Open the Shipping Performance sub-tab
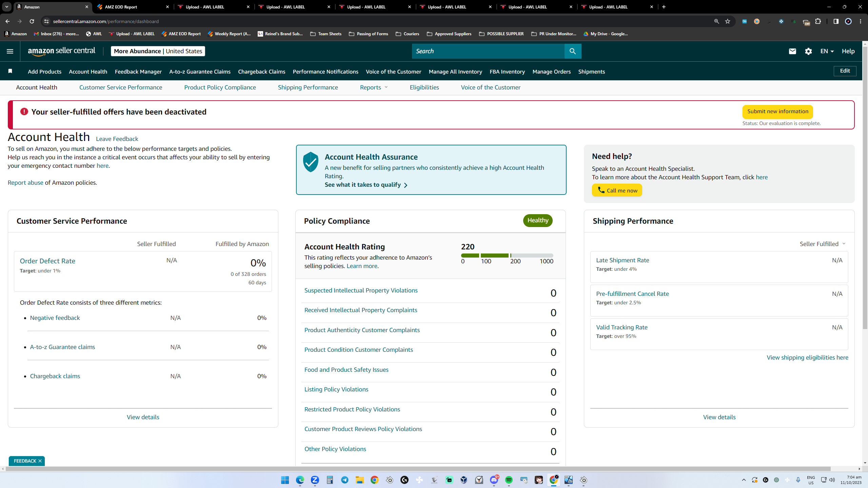The height and width of the screenshot is (488, 868). tap(308, 87)
